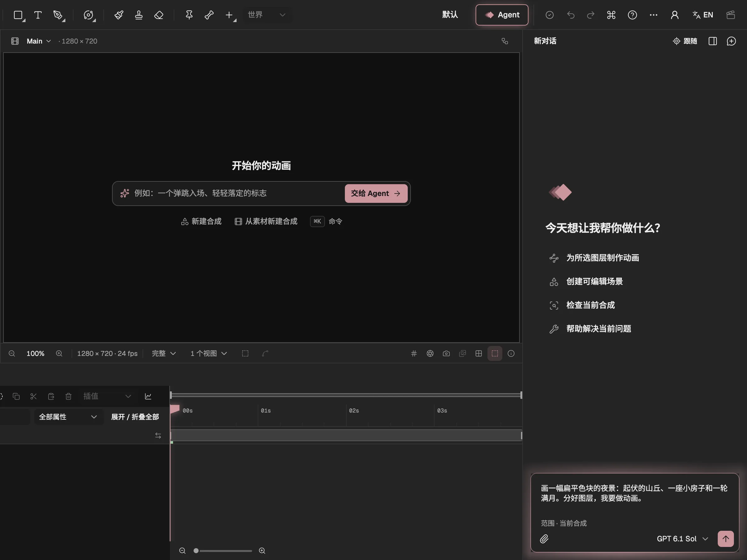Open the add (plus) tool menu
The image size is (747, 560).
point(230,15)
